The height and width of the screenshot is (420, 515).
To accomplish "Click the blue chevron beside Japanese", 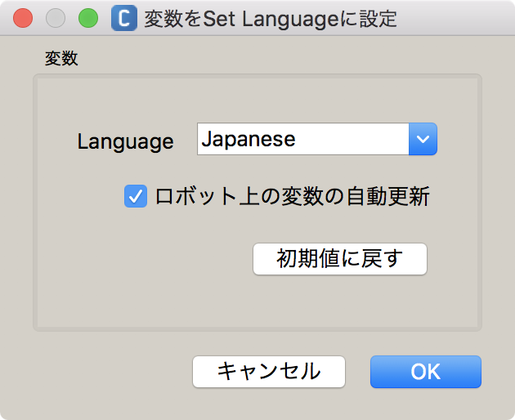I will [423, 139].
